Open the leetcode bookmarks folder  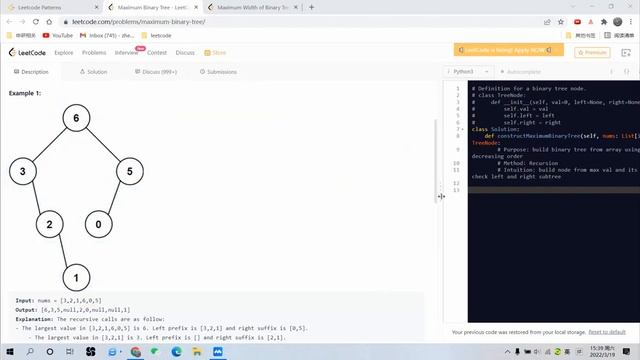[x=156, y=36]
